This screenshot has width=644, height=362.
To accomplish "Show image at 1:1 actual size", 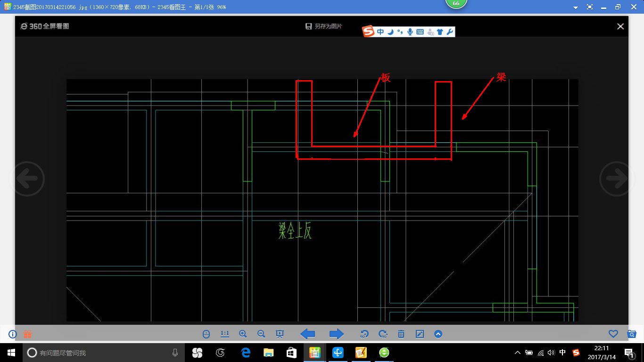I will (225, 334).
